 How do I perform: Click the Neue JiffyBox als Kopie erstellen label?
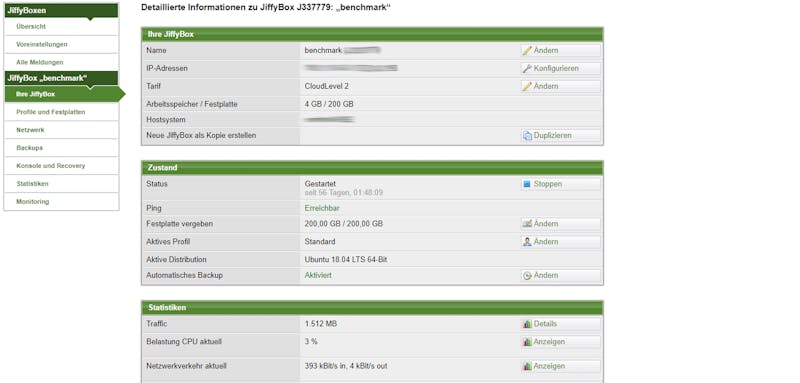201,136
